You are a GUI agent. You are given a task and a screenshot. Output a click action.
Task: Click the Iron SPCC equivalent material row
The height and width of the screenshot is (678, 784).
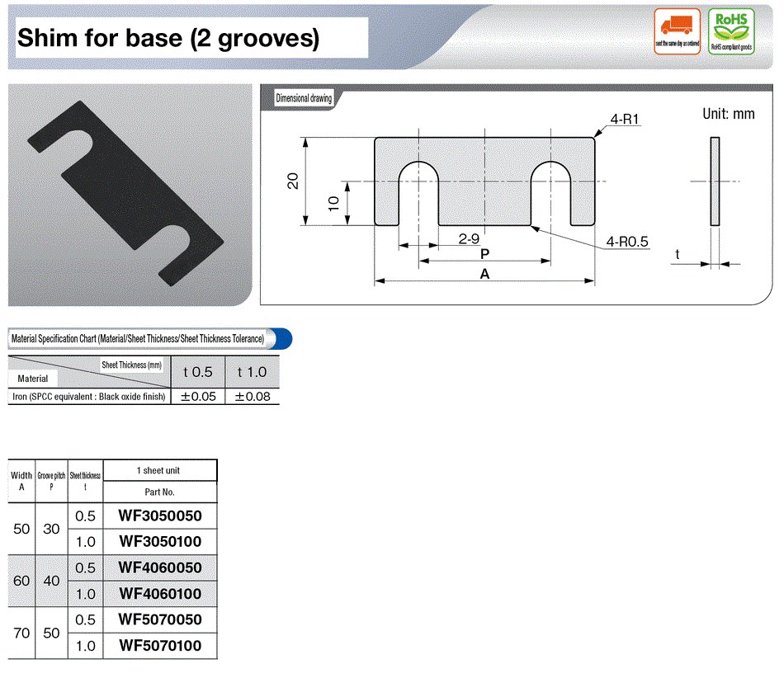click(88, 397)
